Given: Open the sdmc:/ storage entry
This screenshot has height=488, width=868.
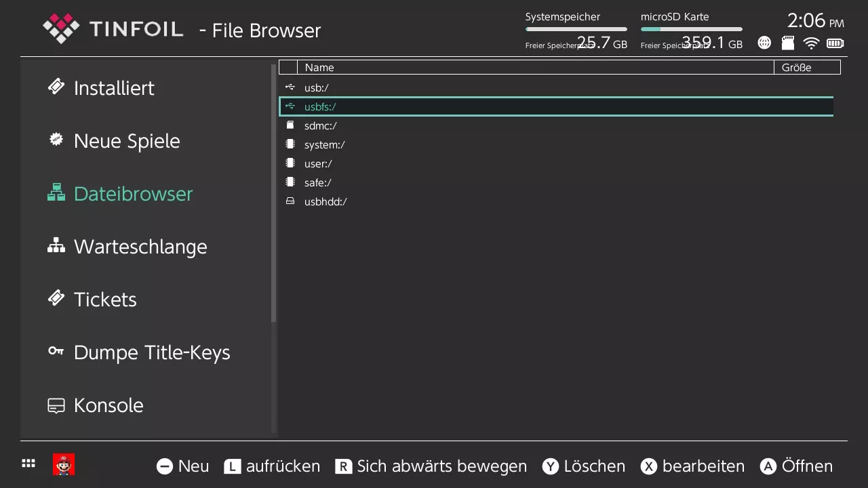Looking at the screenshot, I should [320, 125].
